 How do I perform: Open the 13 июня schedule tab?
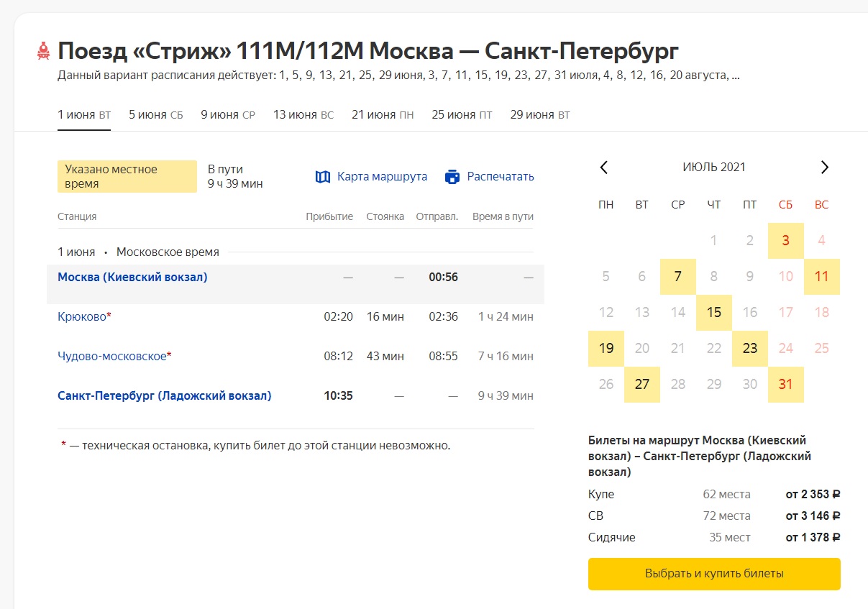[x=303, y=115]
